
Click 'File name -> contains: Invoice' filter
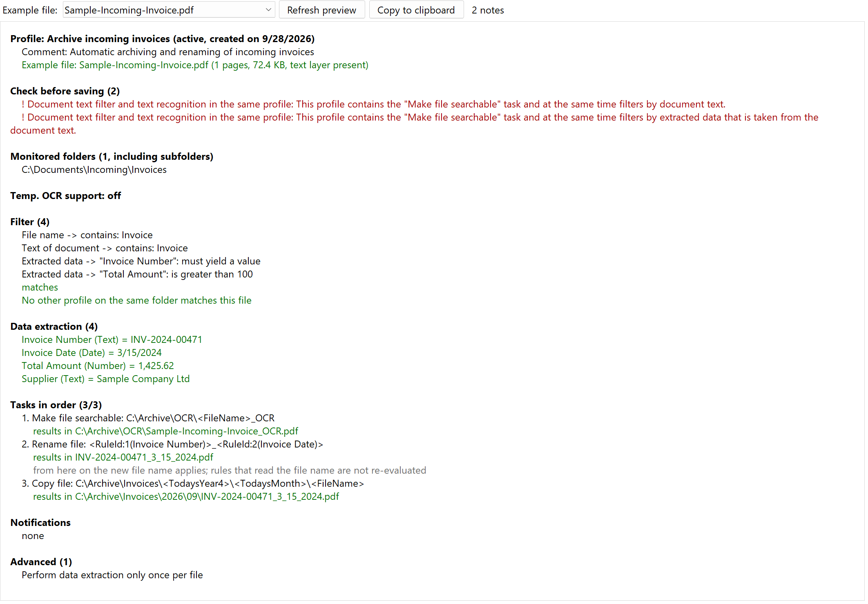tap(87, 235)
